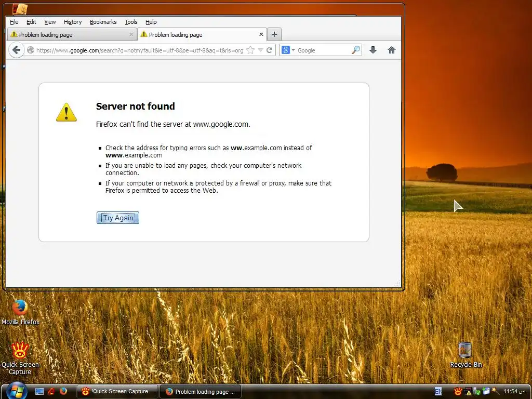Screen dimensions: 532x399
Task: Go back with the back arrow
Action: (x=16, y=50)
